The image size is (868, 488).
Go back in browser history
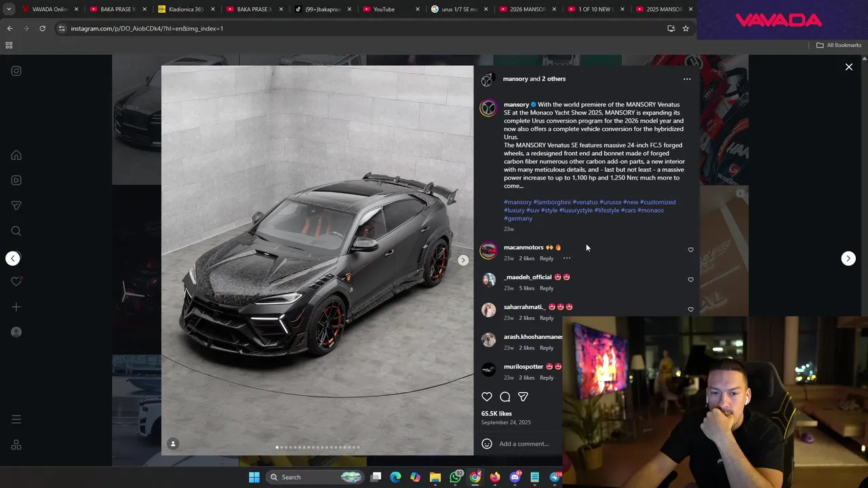point(9,28)
